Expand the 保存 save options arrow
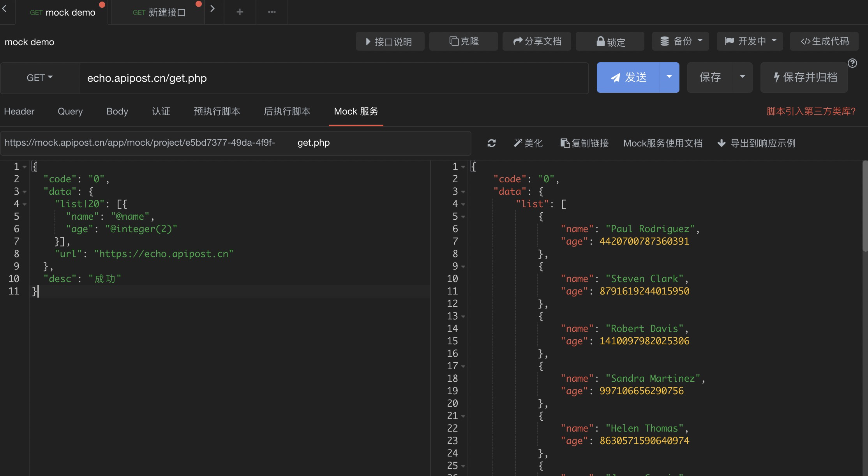868x476 pixels. 743,77
